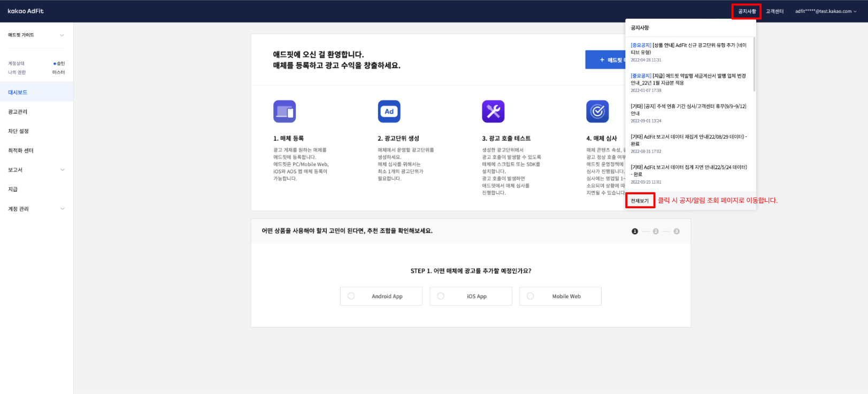868x394 pixels.
Task: Click the 전체보기 button in notices
Action: [x=640, y=201]
